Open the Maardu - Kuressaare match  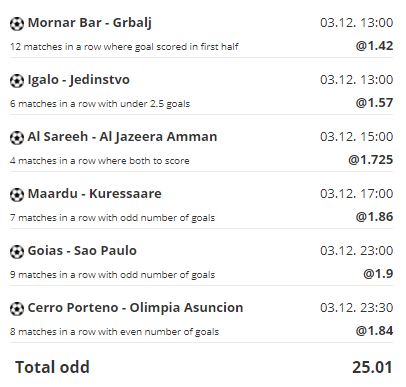click(95, 194)
